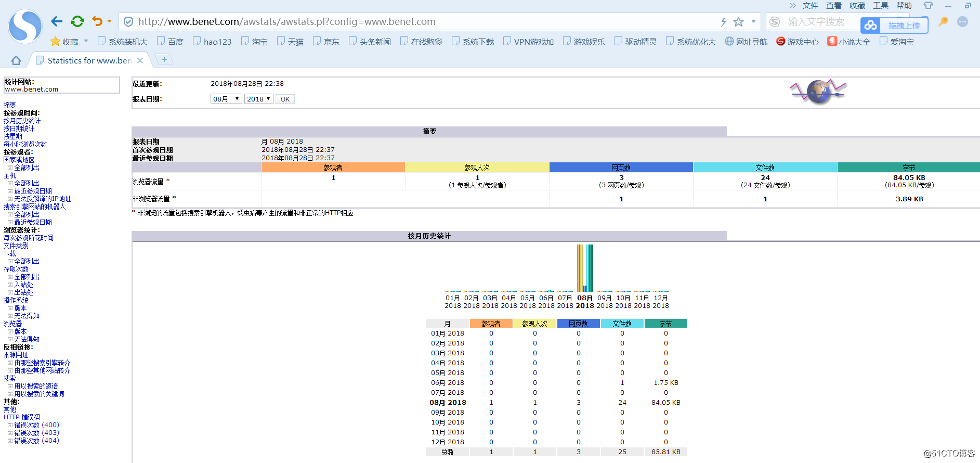
Task: Expand the hidden menu chevrons at top
Action: (793, 6)
